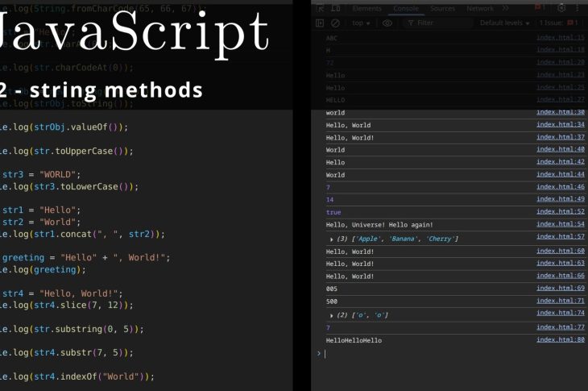
Task: Expand the Apple, Banana, Cherry array
Action: (332, 239)
